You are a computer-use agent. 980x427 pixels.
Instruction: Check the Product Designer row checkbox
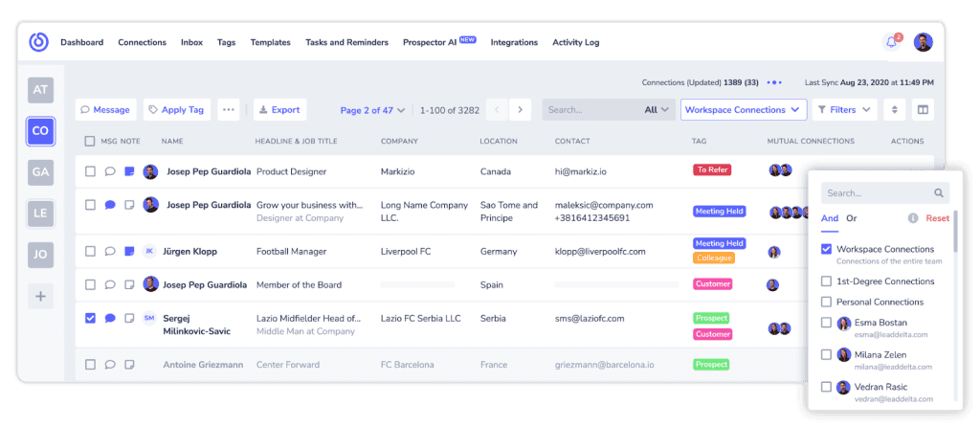point(90,171)
